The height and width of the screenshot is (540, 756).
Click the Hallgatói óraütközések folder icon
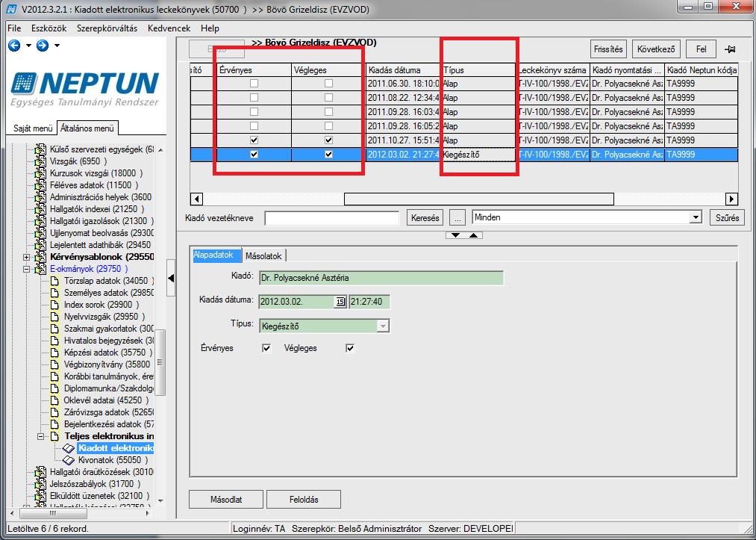(x=40, y=472)
